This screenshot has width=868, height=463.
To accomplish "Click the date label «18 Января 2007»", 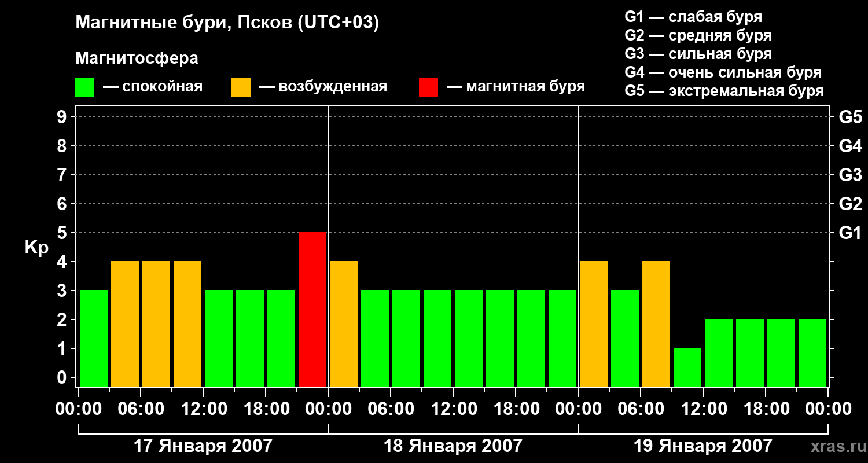I will 453,446.
